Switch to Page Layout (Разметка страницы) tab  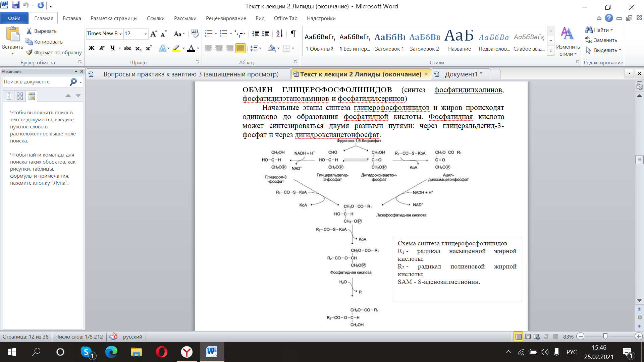114,18
